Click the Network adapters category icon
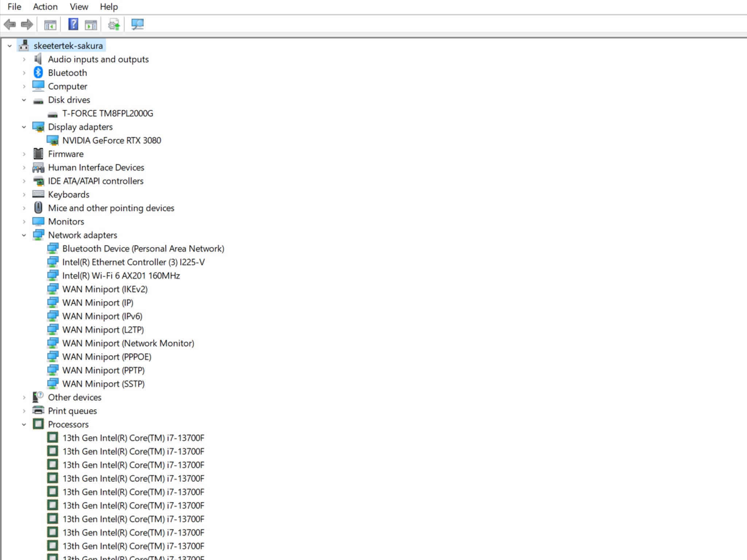 (x=38, y=235)
